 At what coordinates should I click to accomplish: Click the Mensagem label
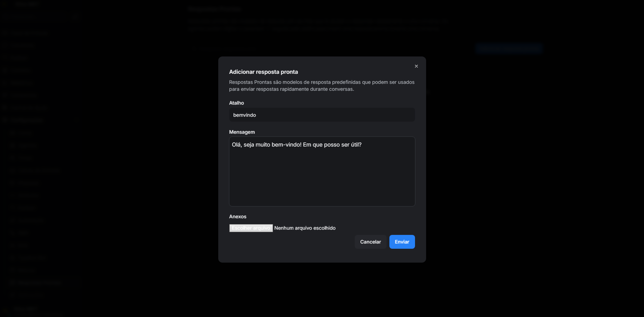(242, 132)
